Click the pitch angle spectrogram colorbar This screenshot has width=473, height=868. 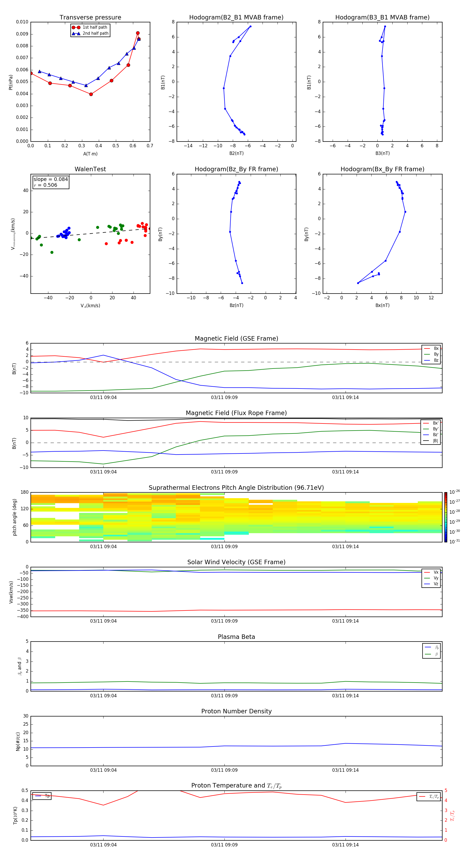click(446, 518)
